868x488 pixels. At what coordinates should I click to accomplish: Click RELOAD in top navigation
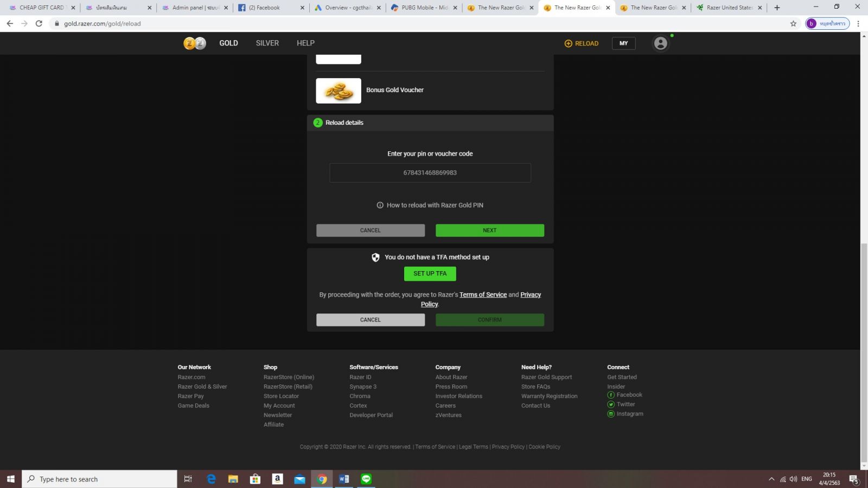tap(582, 43)
